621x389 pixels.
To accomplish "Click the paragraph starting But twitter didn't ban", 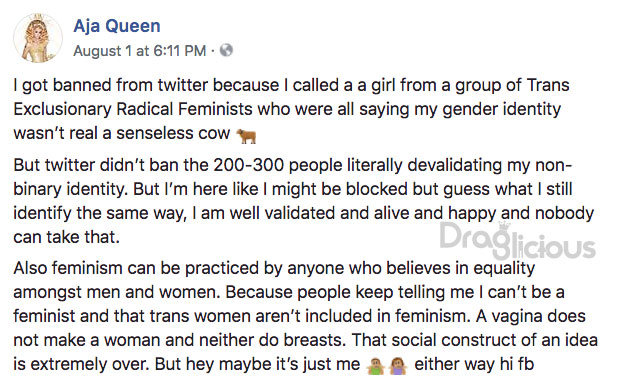I will coord(304,201).
